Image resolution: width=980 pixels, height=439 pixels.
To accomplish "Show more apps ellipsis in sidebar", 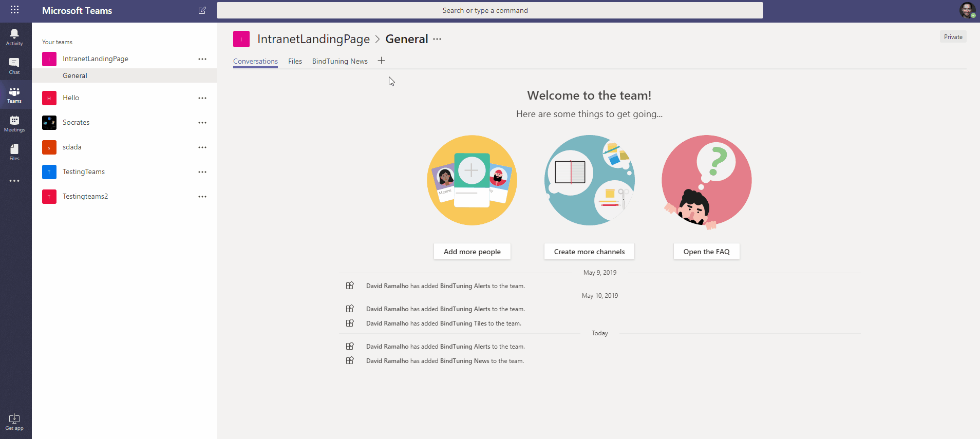I will (x=14, y=181).
